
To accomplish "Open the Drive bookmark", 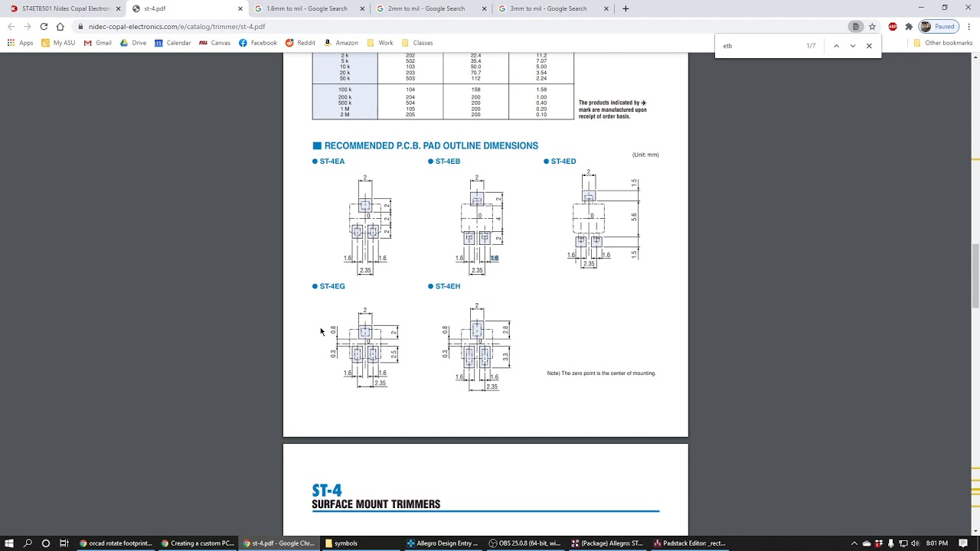I will tap(133, 43).
